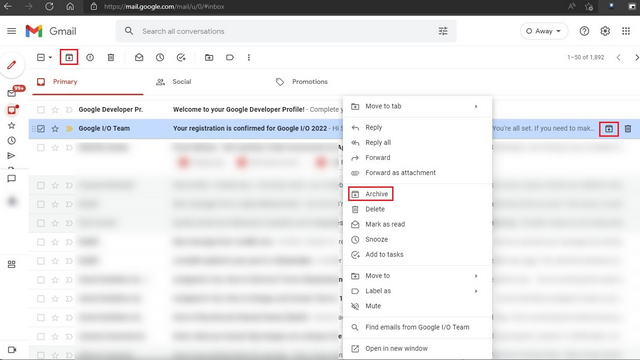
Task: Open Settings gear icon
Action: point(605,31)
